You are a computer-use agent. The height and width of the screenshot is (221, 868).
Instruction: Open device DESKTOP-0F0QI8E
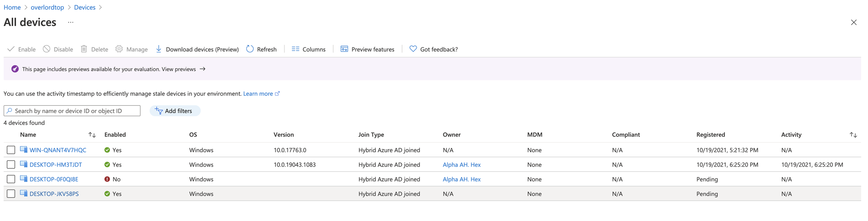coord(54,179)
